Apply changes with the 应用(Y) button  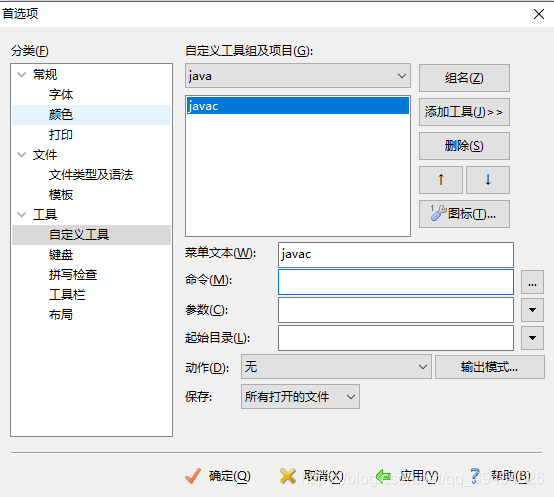point(407,476)
